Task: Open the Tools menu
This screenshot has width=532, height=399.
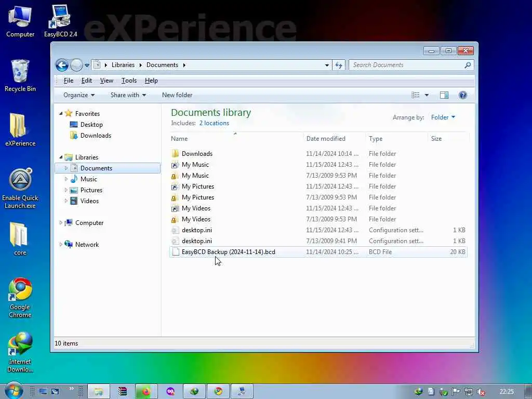Action: click(129, 81)
